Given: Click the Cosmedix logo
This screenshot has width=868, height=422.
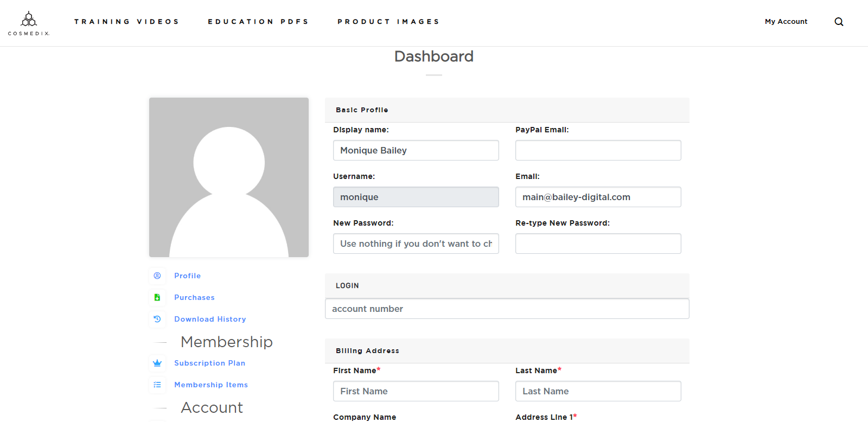Looking at the screenshot, I should 29,23.
